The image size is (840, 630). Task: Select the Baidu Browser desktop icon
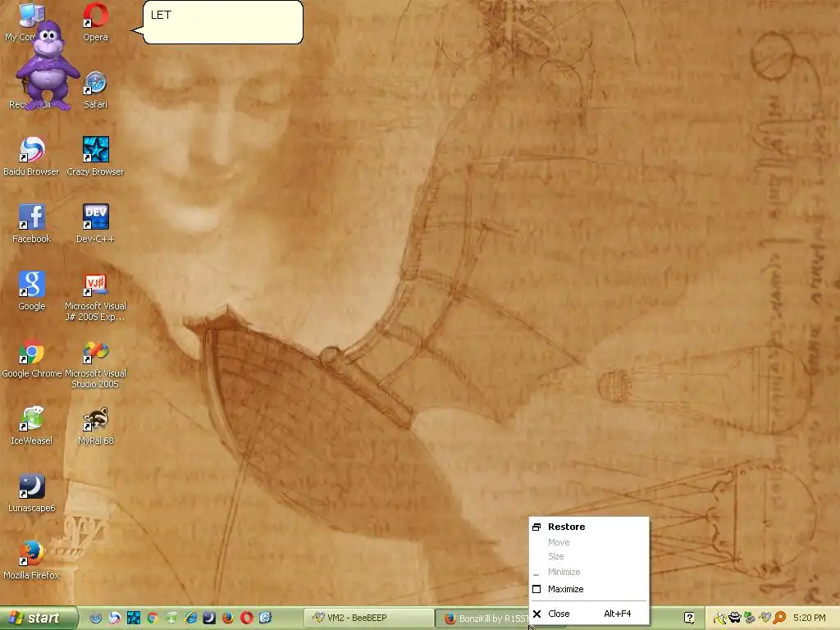31,157
